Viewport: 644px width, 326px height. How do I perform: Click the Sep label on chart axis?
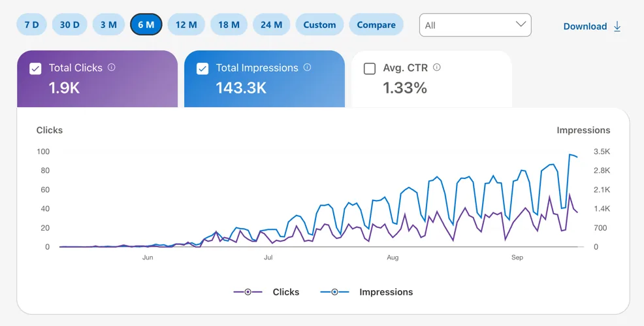coord(517,257)
